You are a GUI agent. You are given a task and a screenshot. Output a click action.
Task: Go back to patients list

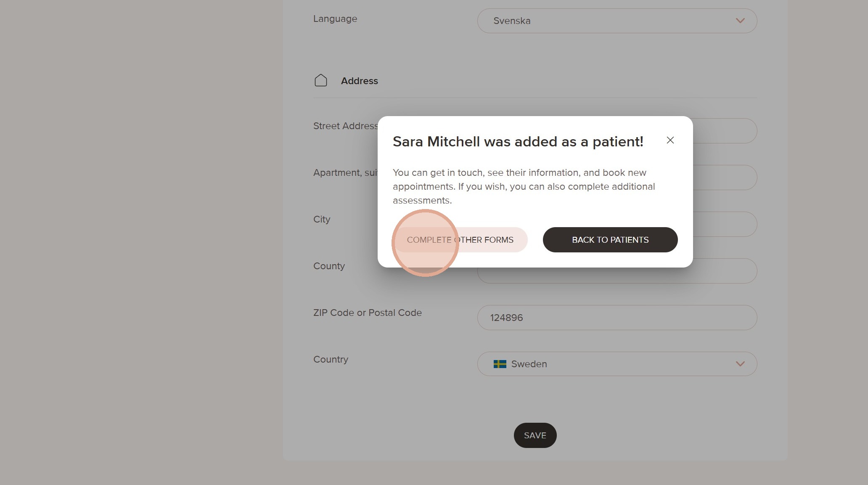point(610,240)
